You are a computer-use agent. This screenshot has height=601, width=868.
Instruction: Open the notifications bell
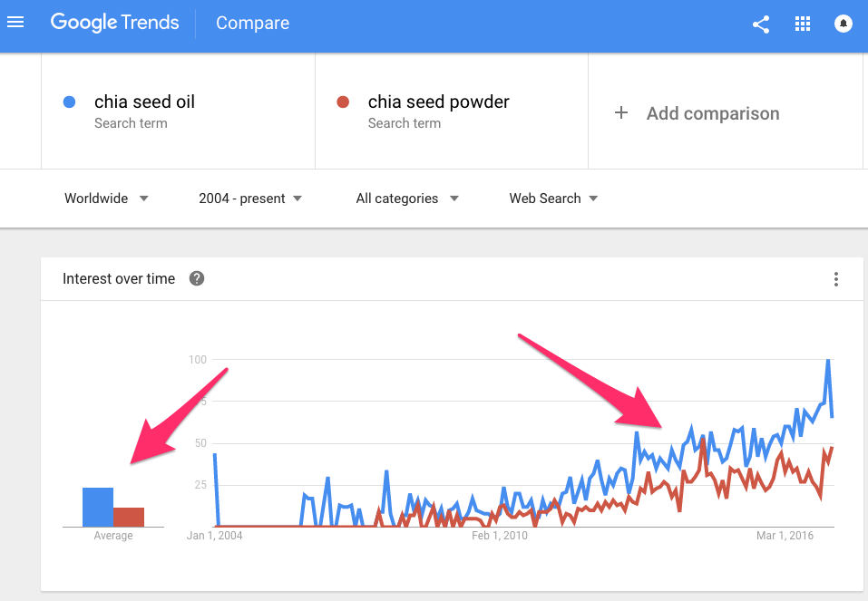844,24
